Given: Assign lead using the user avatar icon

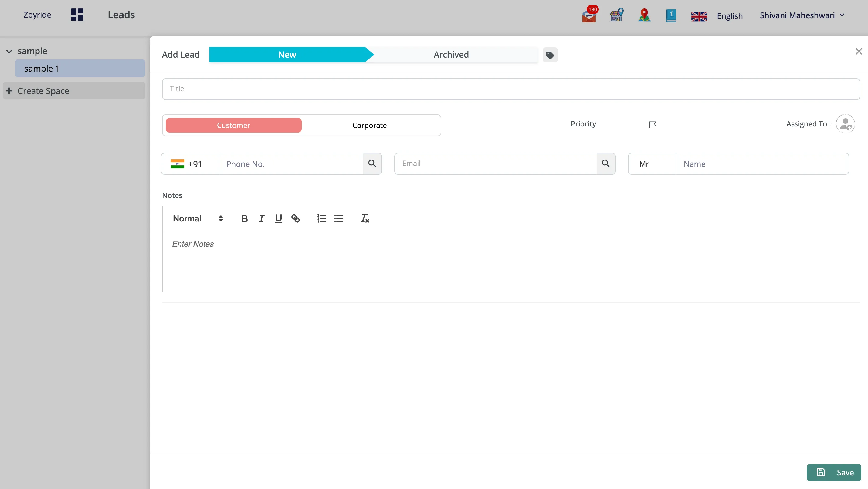Looking at the screenshot, I should (846, 124).
